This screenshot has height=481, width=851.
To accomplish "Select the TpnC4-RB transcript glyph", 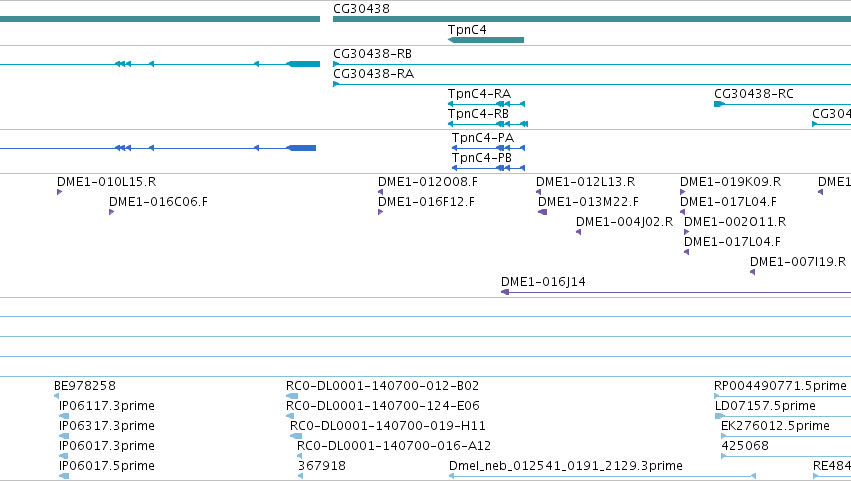I will click(488, 124).
